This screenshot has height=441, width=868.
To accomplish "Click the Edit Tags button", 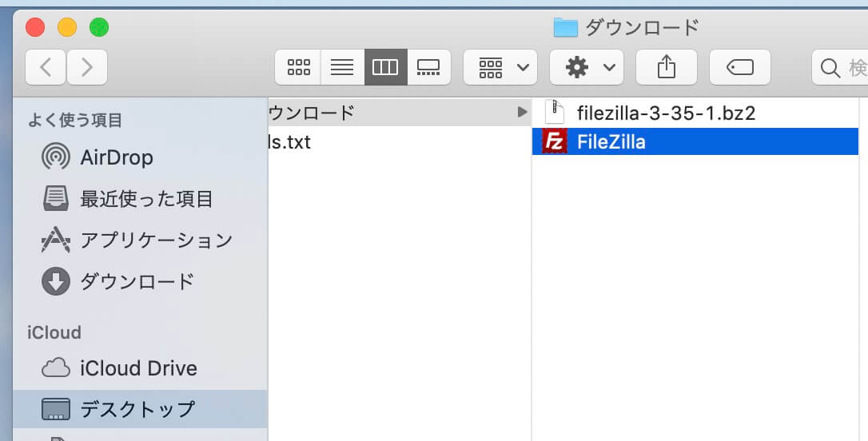I will click(x=740, y=68).
